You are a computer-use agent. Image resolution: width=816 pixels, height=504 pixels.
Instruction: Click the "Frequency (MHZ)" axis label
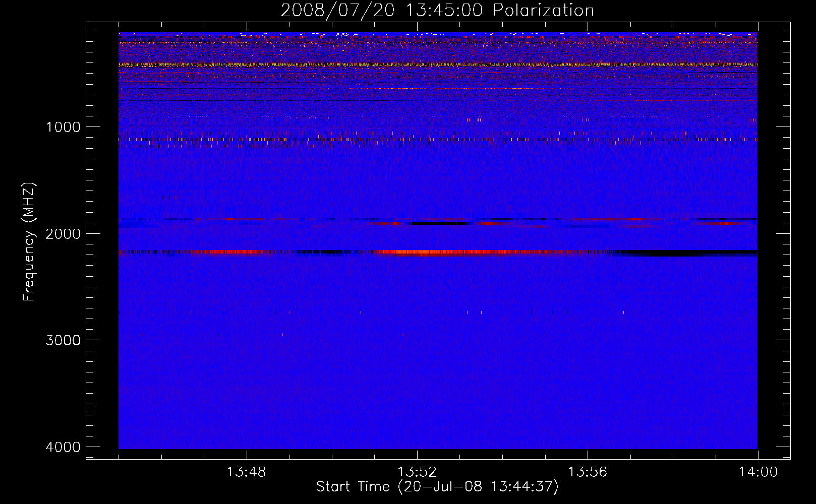click(x=29, y=242)
